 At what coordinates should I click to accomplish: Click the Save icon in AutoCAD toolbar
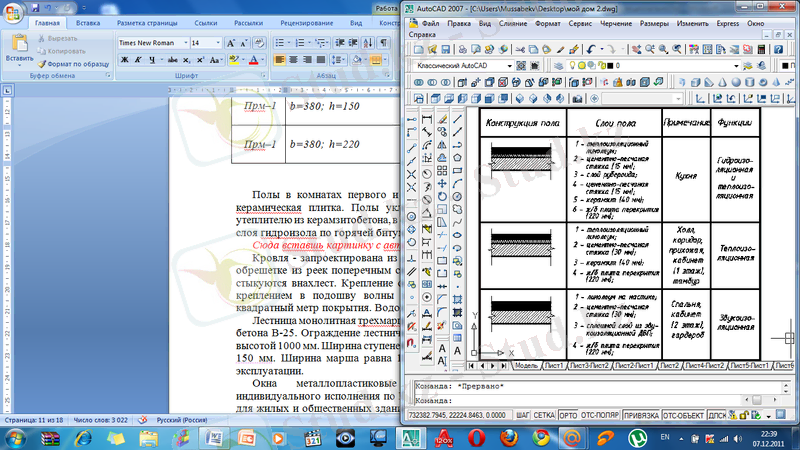445,48
